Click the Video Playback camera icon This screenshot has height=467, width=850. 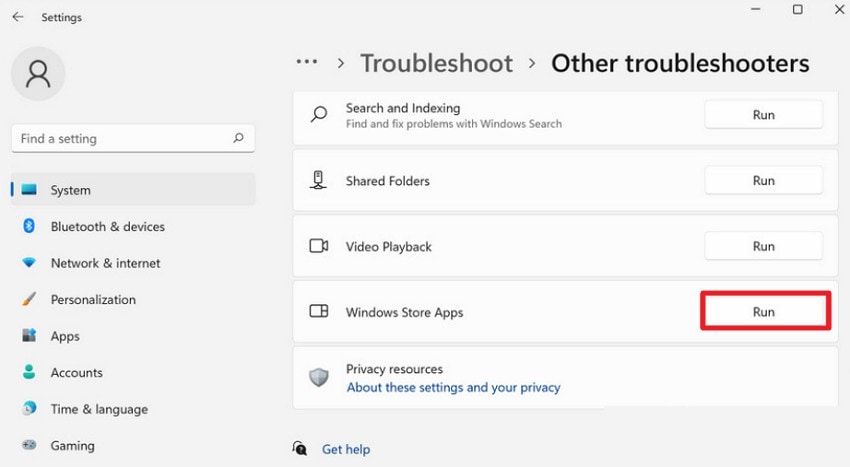click(319, 246)
